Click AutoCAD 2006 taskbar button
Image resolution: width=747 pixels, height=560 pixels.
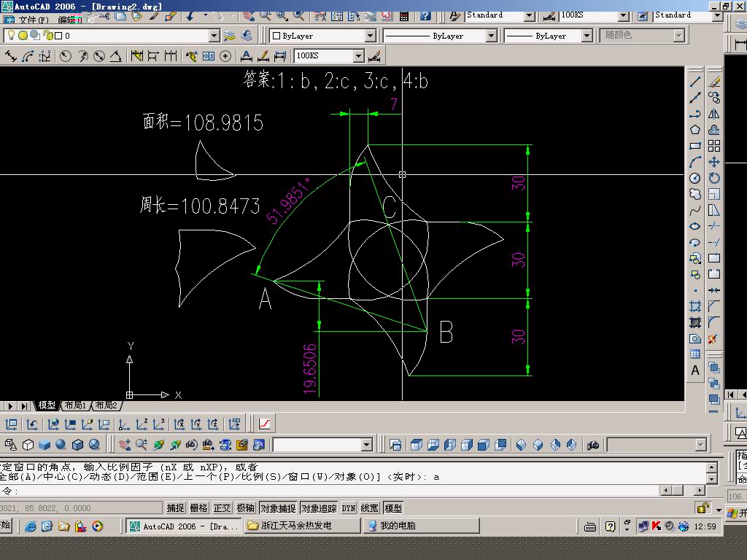[184, 526]
